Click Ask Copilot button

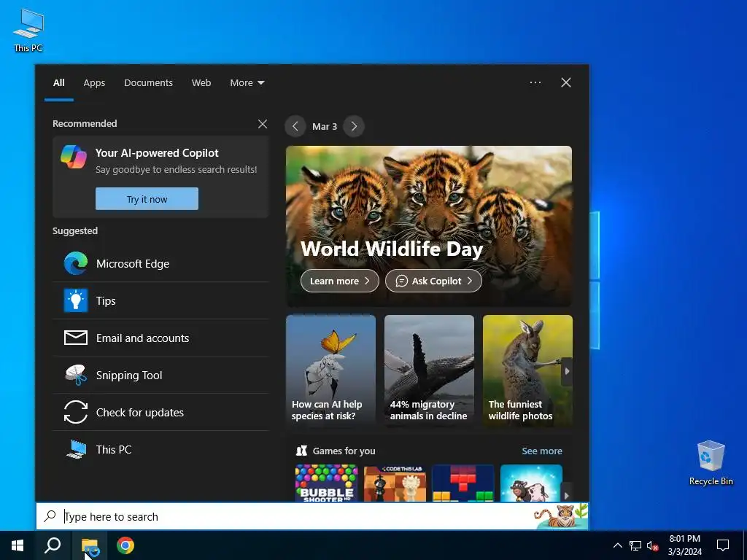[433, 281]
